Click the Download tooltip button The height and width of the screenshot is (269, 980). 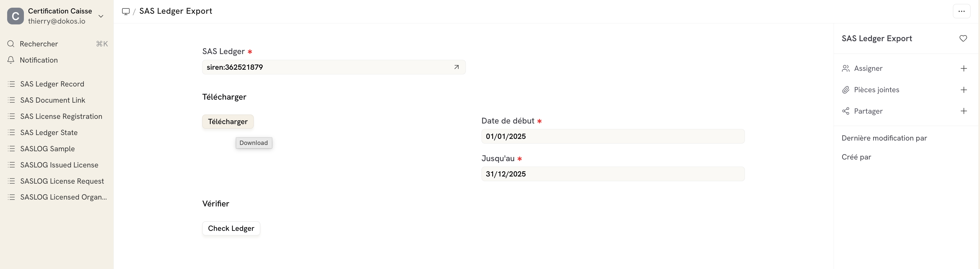[253, 143]
